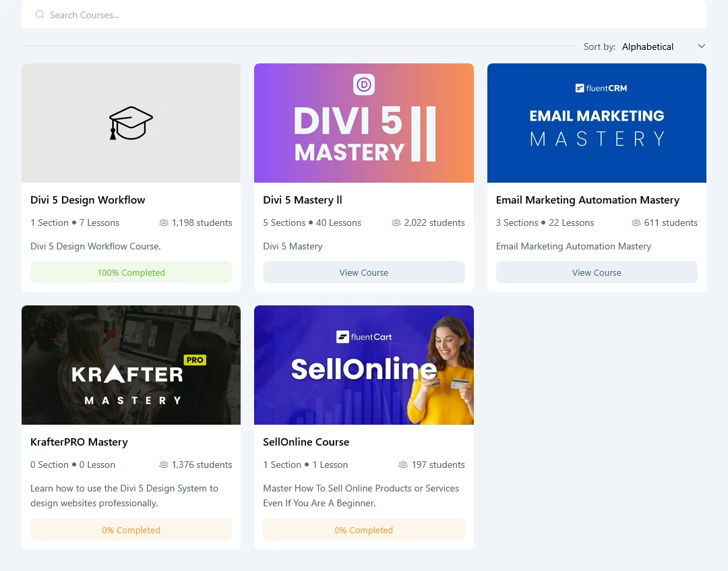Expand sort options with the chevron arrow
The image size is (728, 571).
coord(702,46)
